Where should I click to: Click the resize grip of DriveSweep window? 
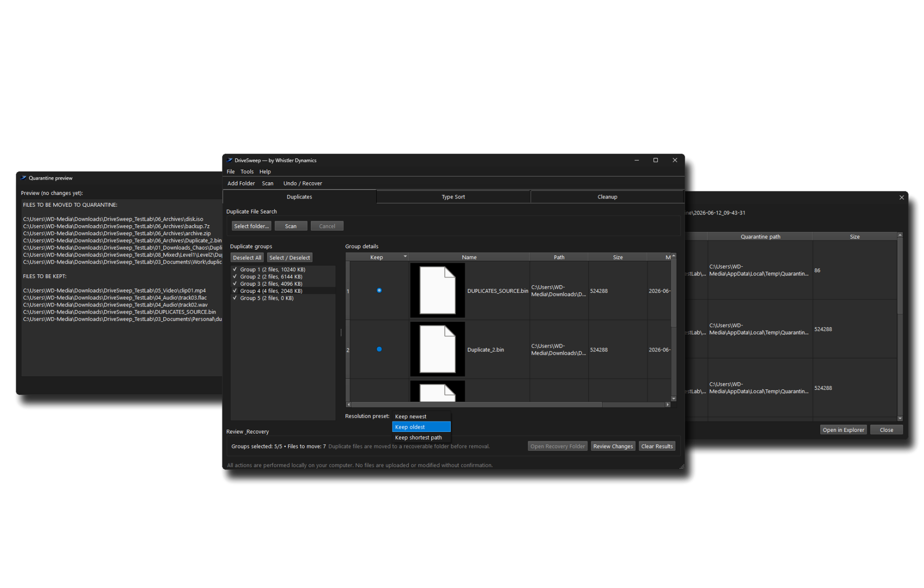(x=681, y=466)
